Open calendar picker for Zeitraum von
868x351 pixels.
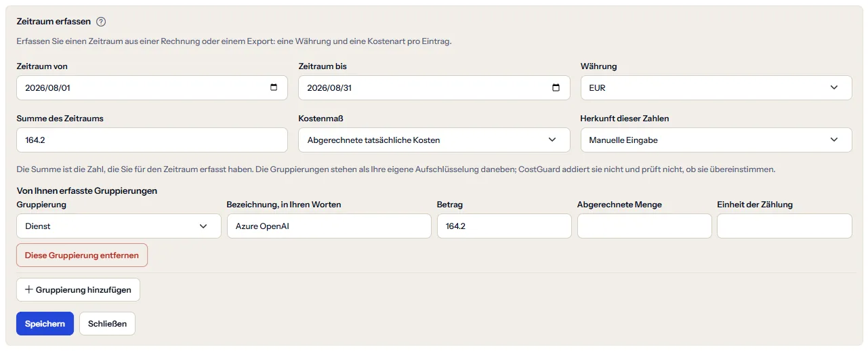[x=274, y=87]
